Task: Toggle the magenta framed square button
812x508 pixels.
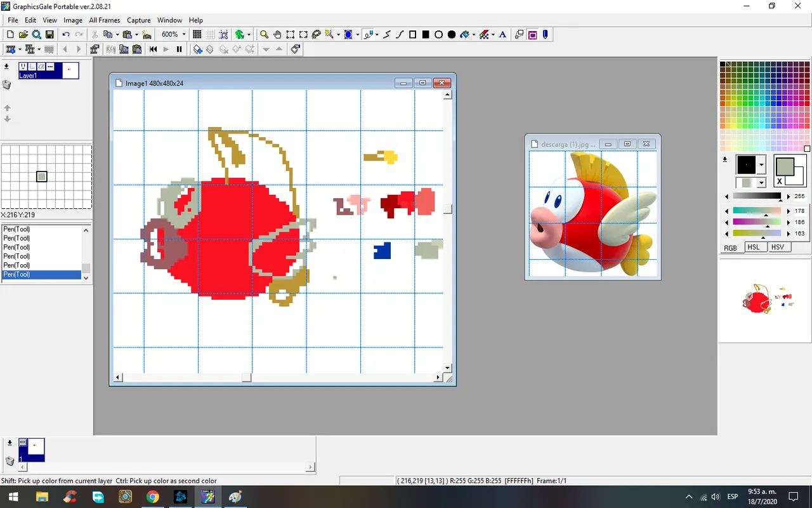Action: pyautogui.click(x=532, y=34)
